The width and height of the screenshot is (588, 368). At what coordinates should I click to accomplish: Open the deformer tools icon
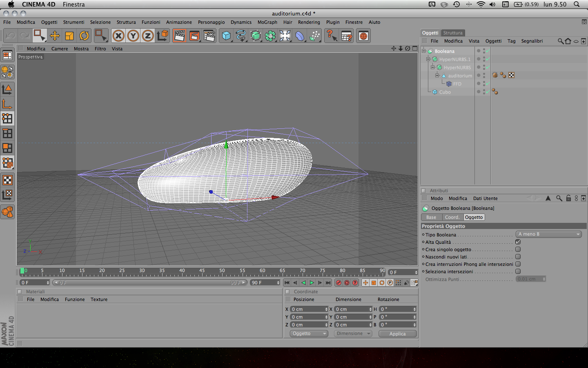300,36
